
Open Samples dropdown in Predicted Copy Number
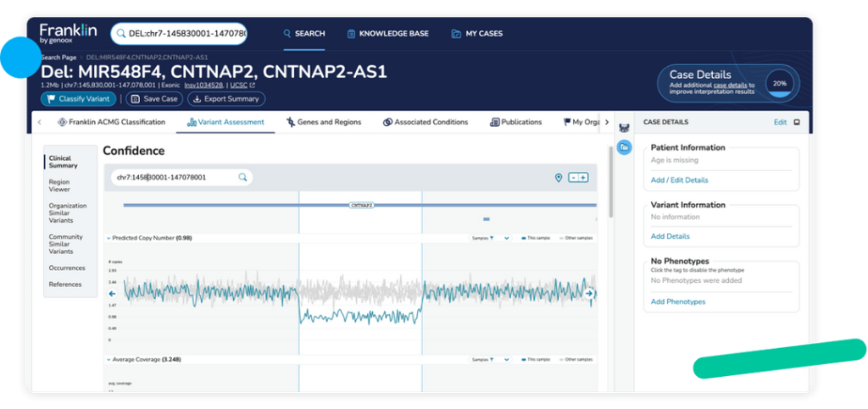[491, 238]
